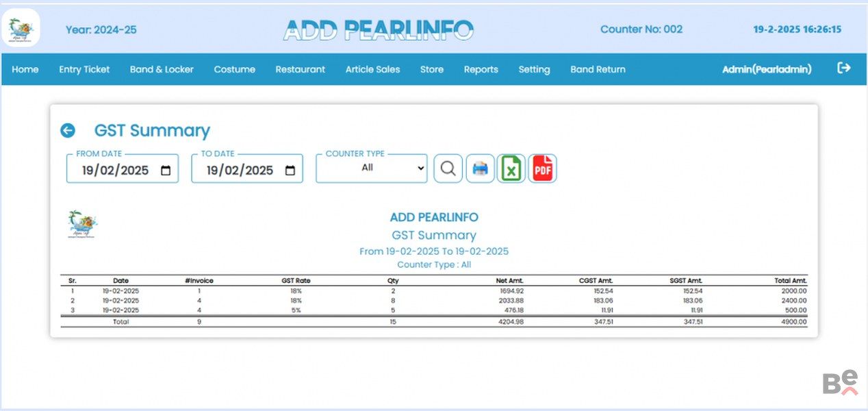Open the Setting menu
This screenshot has height=411, width=868.
(x=534, y=69)
